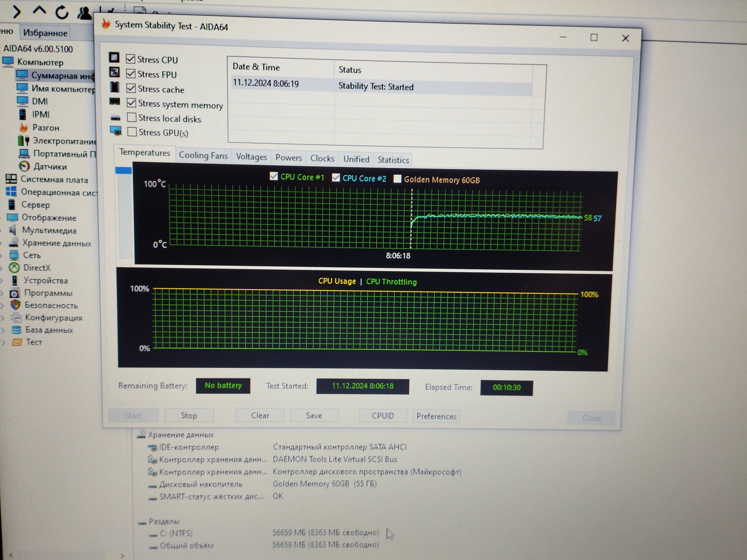Expand the База данных tree node
Image resolution: width=747 pixels, height=560 pixels.
[x=3, y=330]
